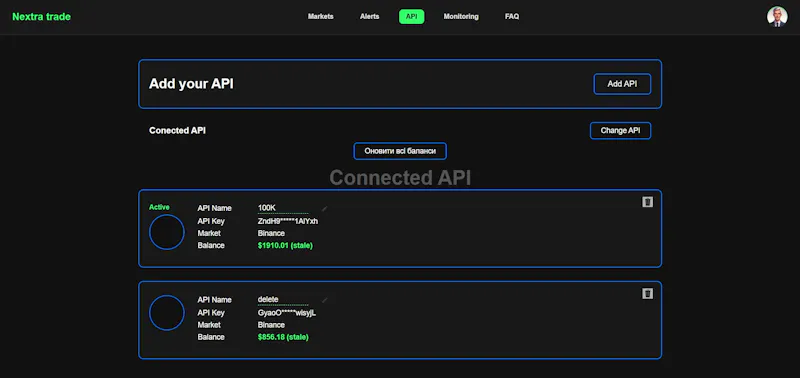
Task: Edit the 'delete' API name pencil icon
Action: (324, 299)
